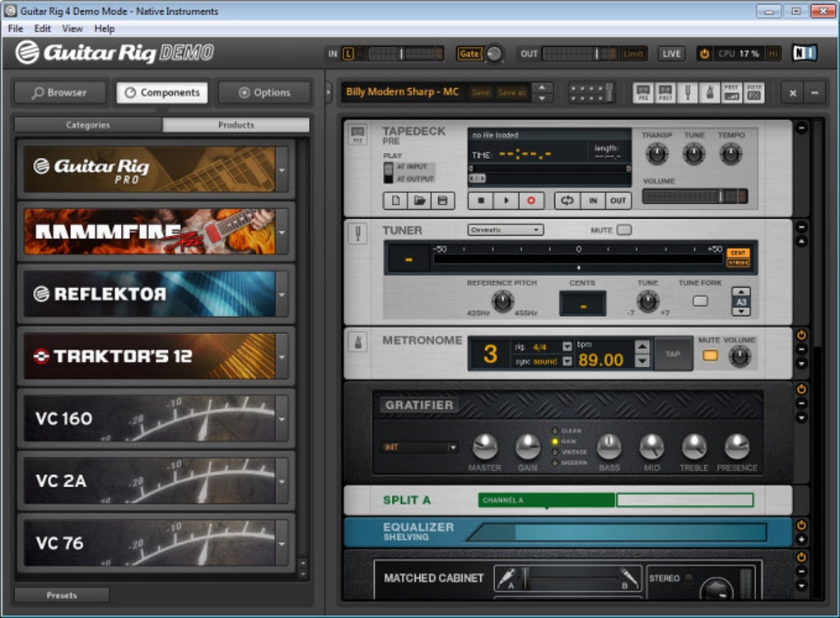840x618 pixels.
Task: Toggle the Tapedeck Pre toolbar icon
Action: (x=643, y=93)
